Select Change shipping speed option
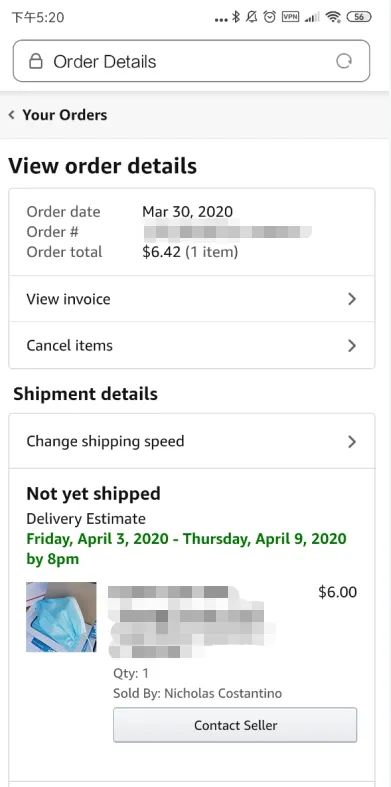391x787 pixels. [x=192, y=441]
